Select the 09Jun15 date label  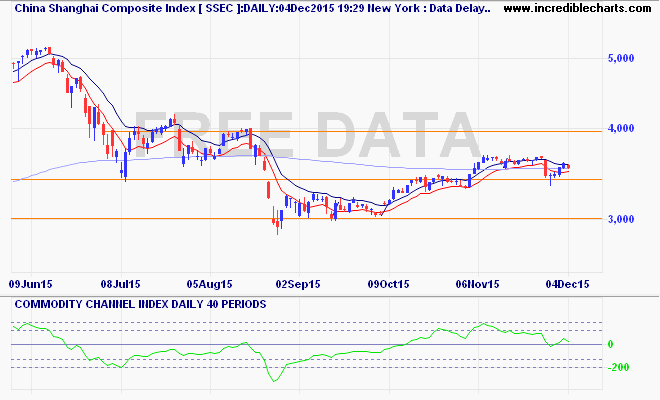[x=30, y=285]
